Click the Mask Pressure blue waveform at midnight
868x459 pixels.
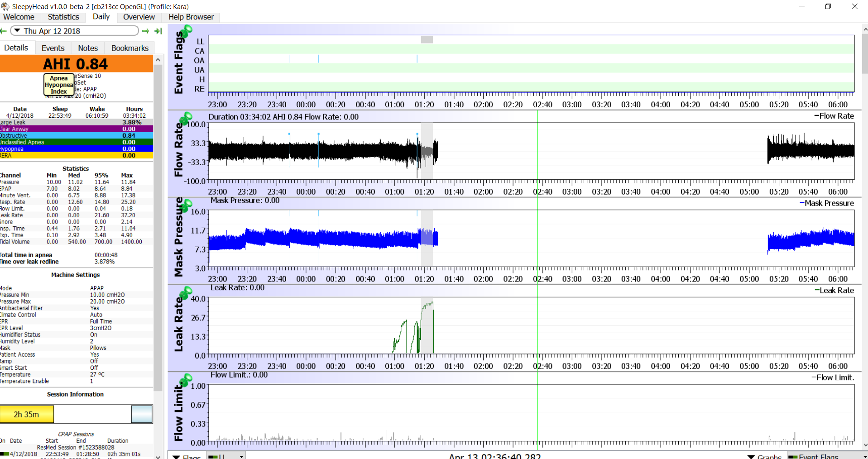306,239
